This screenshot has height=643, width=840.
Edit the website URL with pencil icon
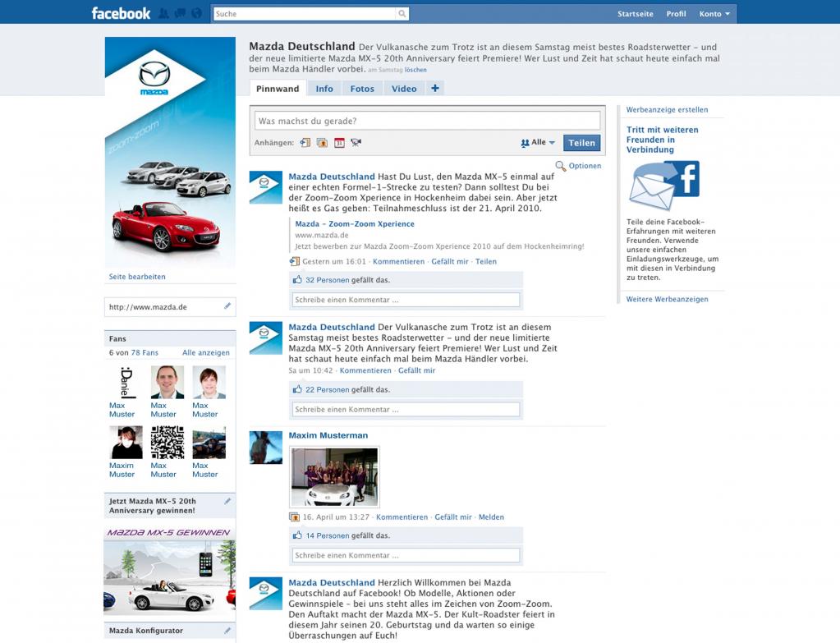(x=227, y=306)
